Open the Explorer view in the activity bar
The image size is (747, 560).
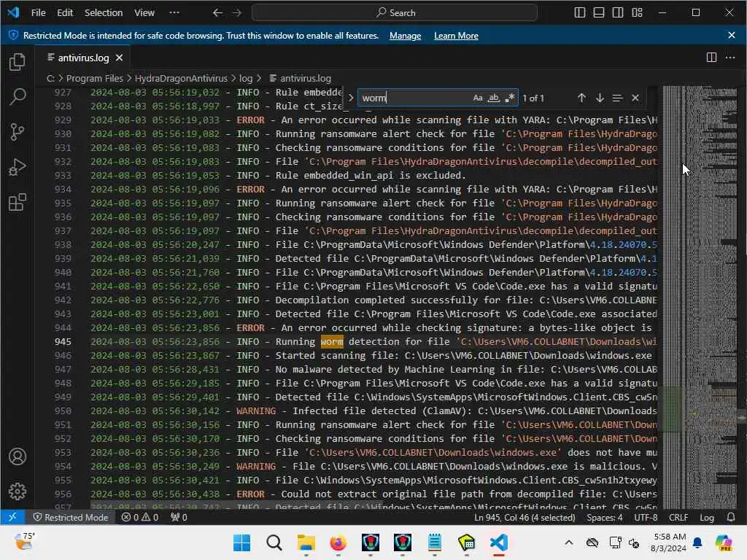pos(18,62)
